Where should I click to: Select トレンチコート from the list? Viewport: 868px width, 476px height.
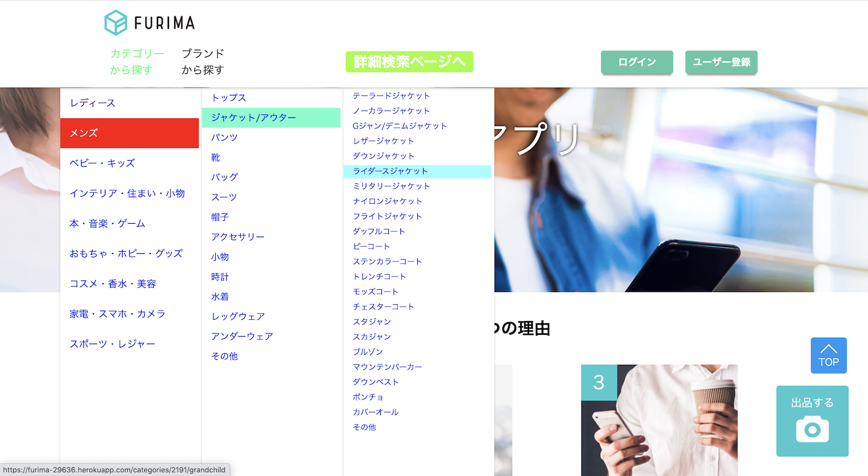click(x=379, y=276)
